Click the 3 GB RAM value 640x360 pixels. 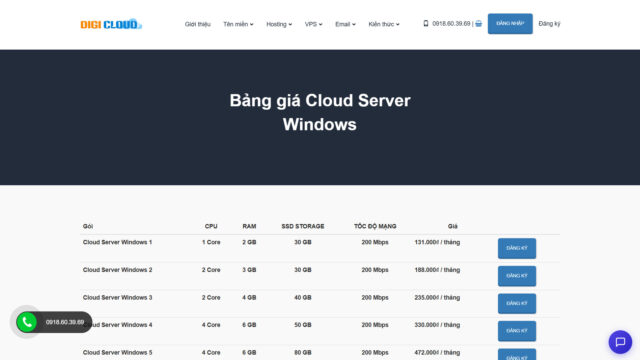pyautogui.click(x=249, y=270)
